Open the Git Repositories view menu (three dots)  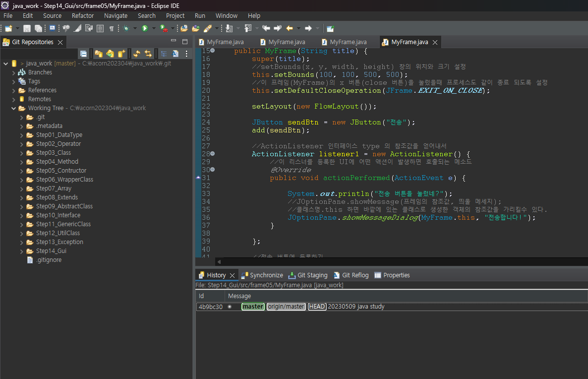[187, 54]
